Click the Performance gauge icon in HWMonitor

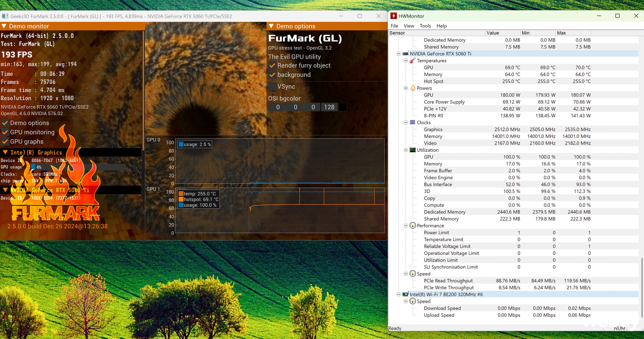point(412,225)
